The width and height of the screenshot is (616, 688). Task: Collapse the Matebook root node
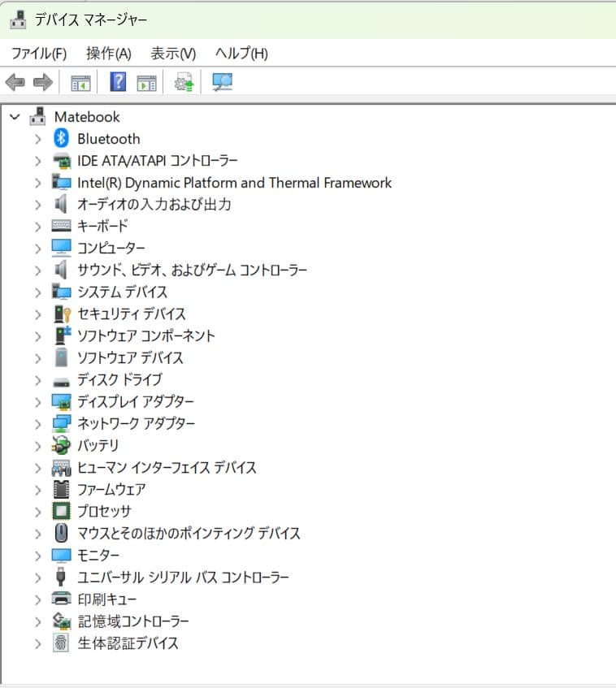(x=15, y=117)
